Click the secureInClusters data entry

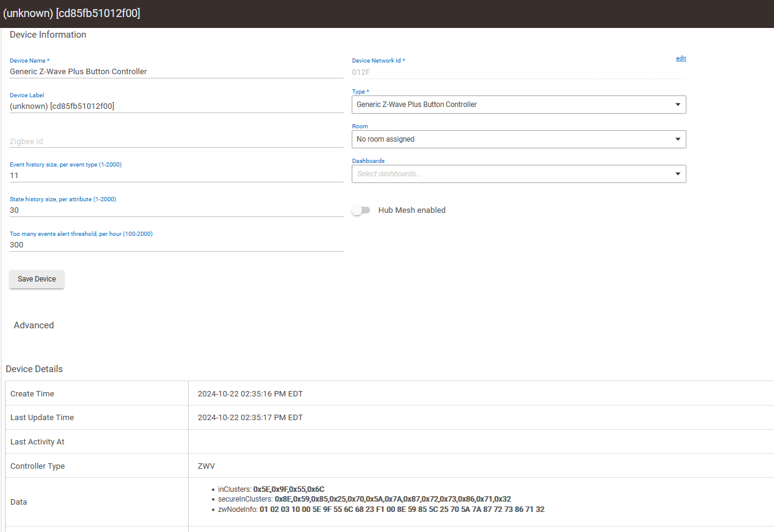pyautogui.click(x=364, y=499)
